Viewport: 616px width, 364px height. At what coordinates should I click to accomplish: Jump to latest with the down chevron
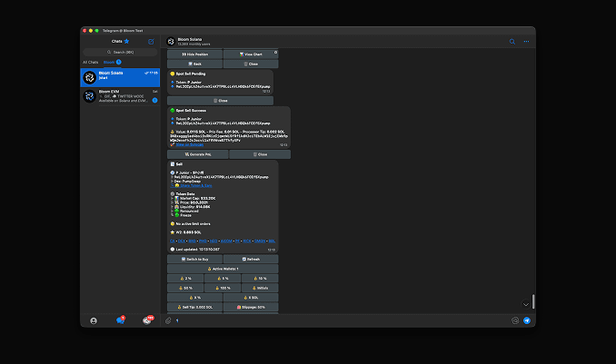click(525, 303)
